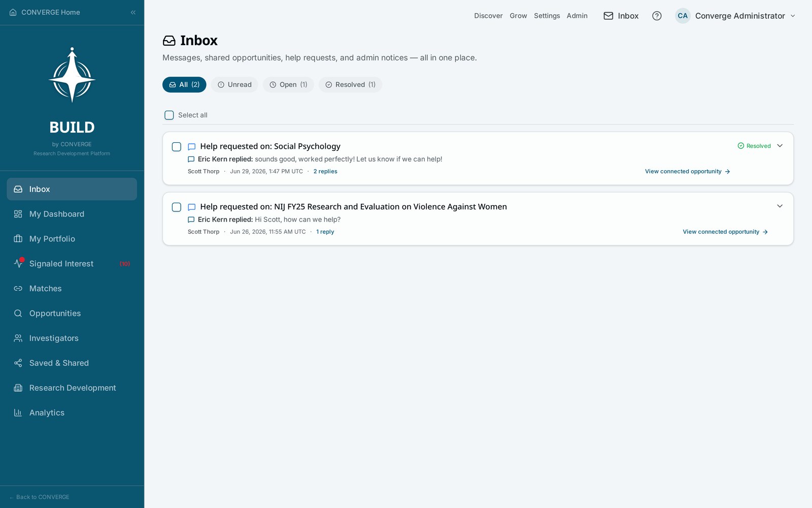
Task: Expand the NIJ FY25 message chevron
Action: pos(780,206)
